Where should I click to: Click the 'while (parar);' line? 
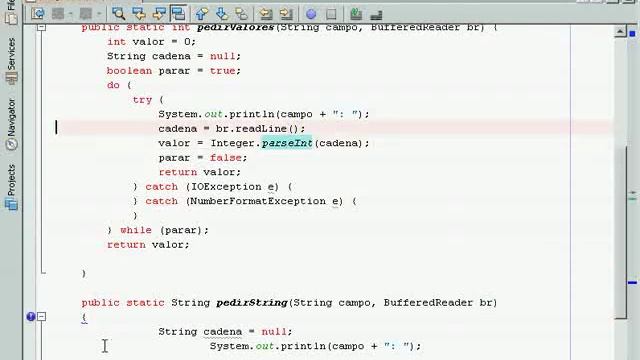(x=158, y=230)
